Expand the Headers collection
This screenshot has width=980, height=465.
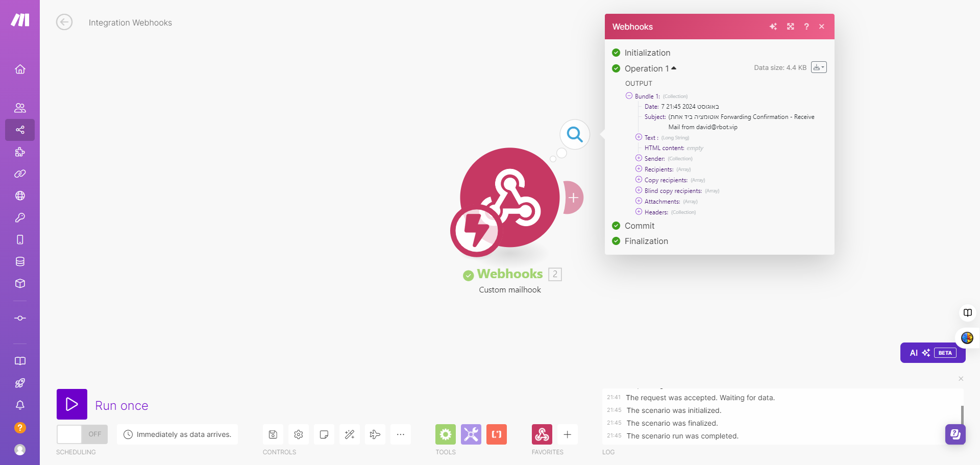point(639,211)
